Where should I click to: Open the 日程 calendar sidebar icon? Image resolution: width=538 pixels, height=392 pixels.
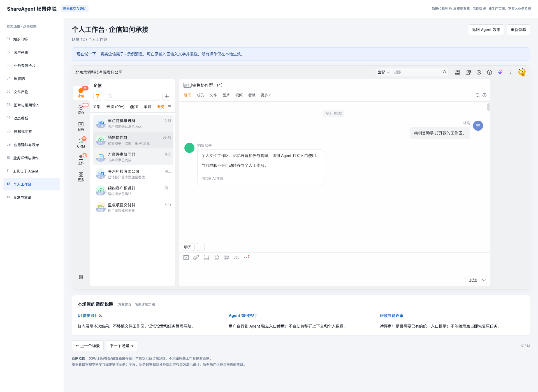click(81, 126)
